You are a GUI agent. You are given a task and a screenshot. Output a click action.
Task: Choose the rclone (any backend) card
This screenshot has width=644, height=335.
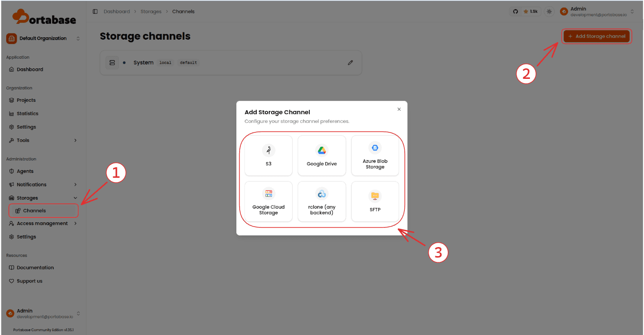(322, 202)
